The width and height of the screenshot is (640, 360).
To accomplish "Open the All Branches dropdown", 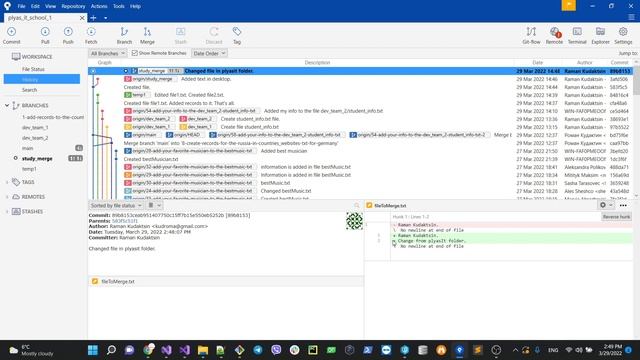I will [108, 53].
